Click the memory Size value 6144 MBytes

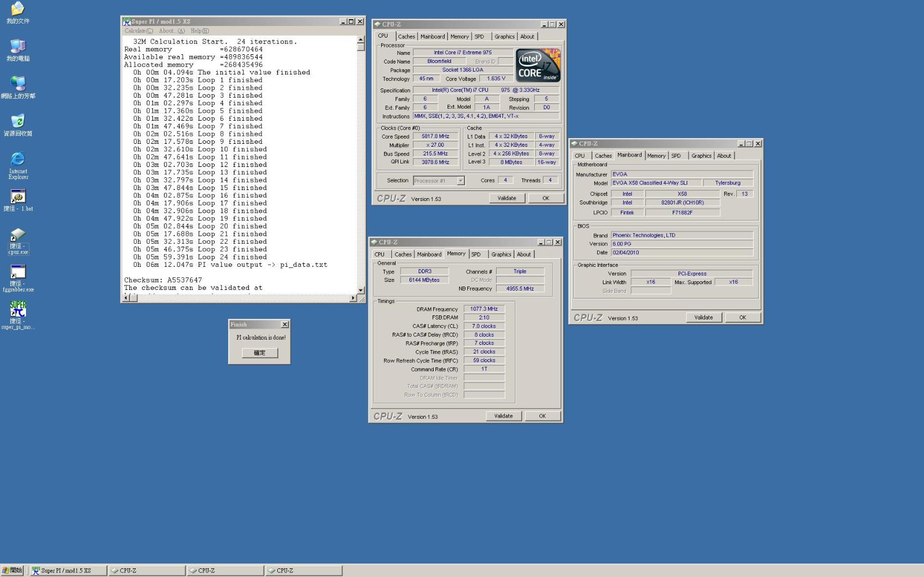point(424,280)
